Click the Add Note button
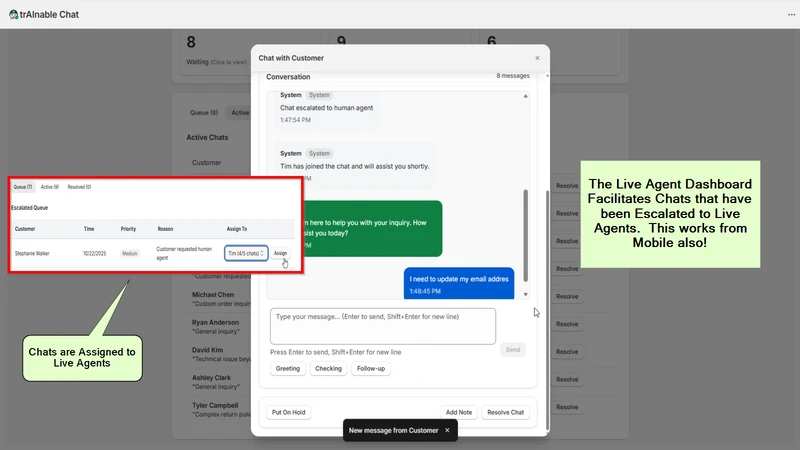The width and height of the screenshot is (800, 450). coord(459,412)
